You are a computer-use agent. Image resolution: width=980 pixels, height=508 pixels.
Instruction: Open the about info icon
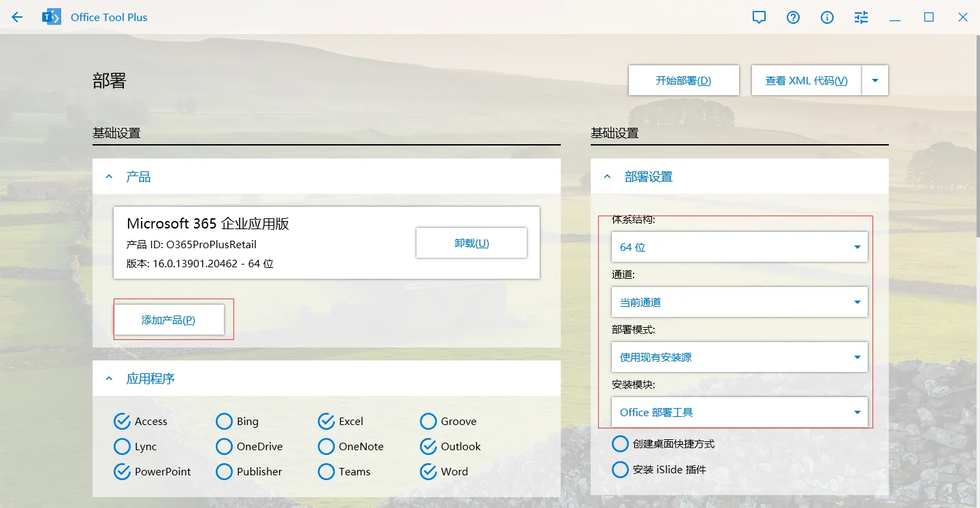point(828,17)
